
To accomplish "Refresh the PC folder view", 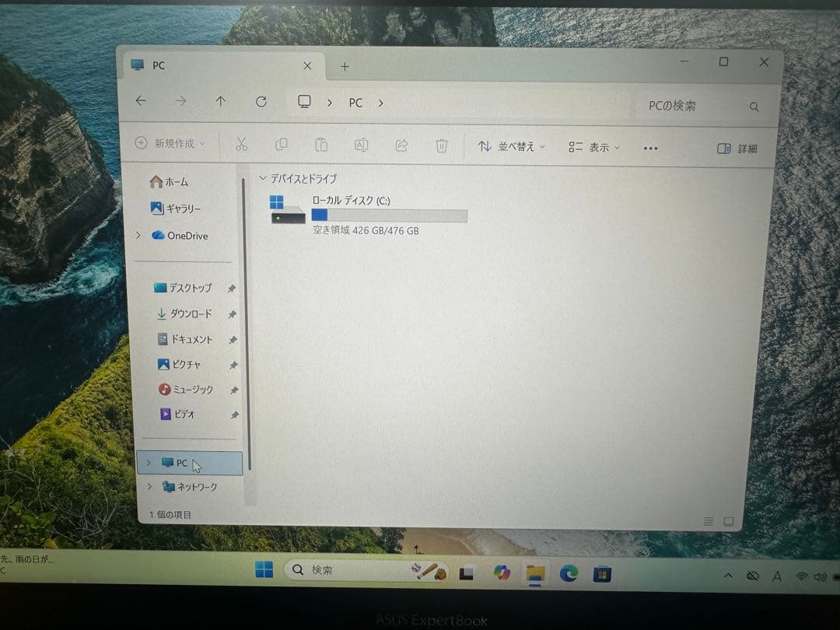I will [261, 102].
